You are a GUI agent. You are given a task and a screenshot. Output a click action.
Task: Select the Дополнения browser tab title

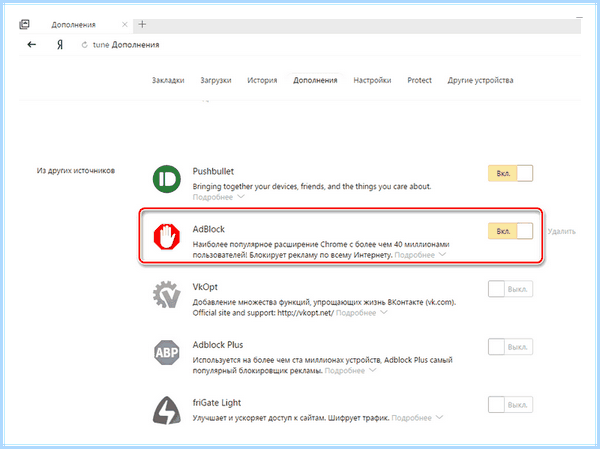[73, 25]
